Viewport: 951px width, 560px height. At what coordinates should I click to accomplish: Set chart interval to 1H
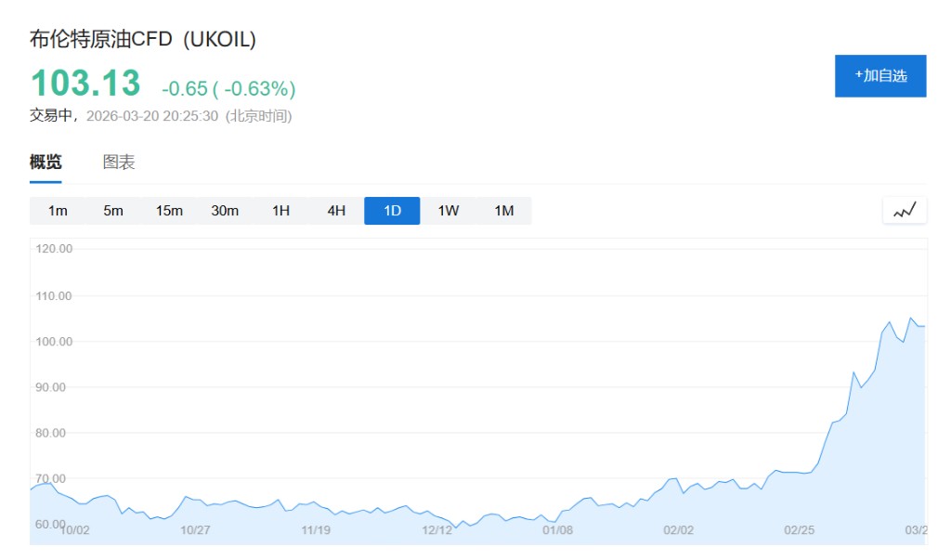click(280, 211)
